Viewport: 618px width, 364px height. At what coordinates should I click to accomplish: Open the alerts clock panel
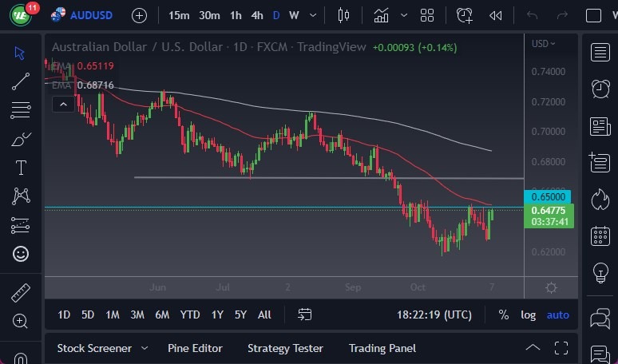(600, 89)
